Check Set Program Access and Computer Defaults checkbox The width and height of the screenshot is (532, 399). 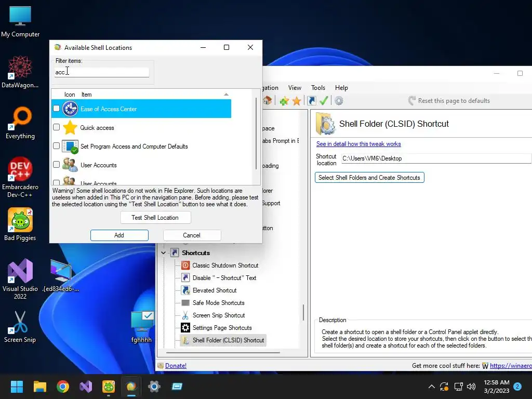(56, 146)
